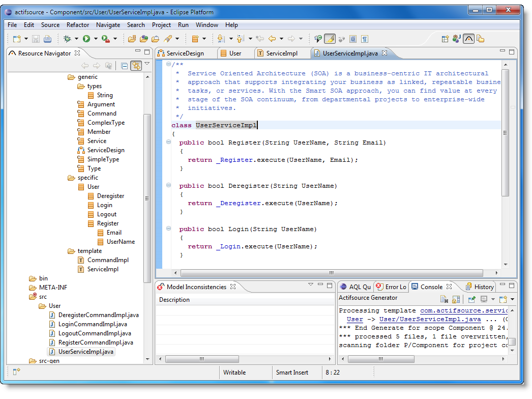Open Resource Navigator view menu triangle
Image resolution: width=532 pixels, height=399 pixels.
click(x=147, y=64)
